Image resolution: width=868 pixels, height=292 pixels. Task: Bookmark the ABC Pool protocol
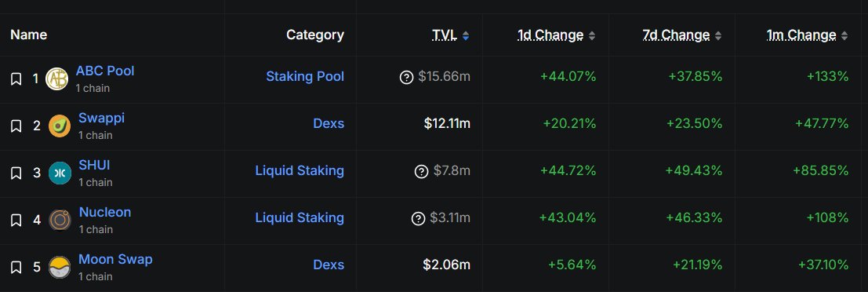(x=16, y=79)
